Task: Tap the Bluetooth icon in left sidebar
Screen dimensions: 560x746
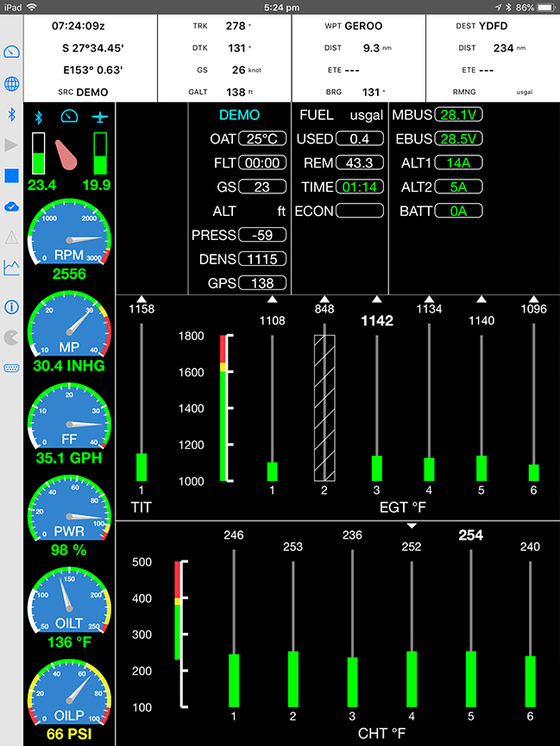Action: [x=12, y=115]
